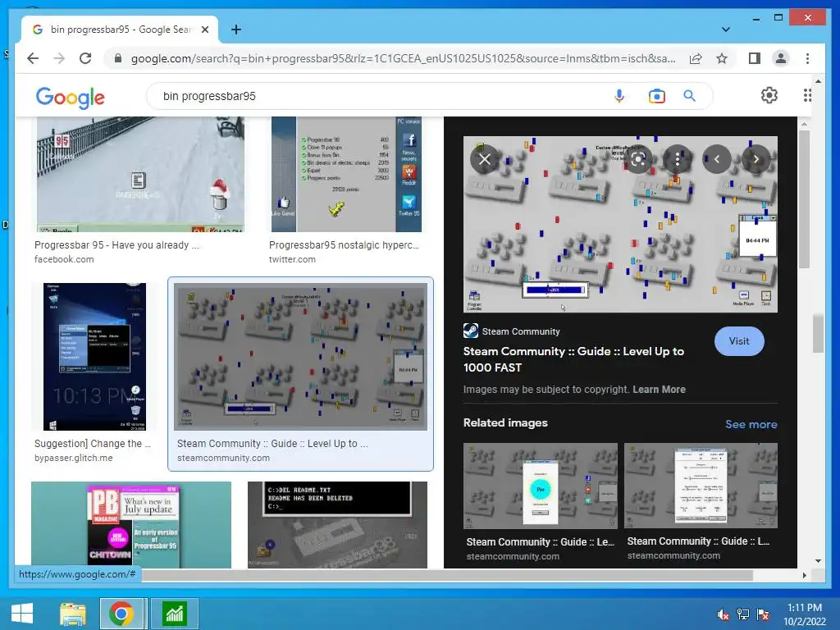Open second related image with settings dialog
The height and width of the screenshot is (630, 840).
(x=701, y=486)
